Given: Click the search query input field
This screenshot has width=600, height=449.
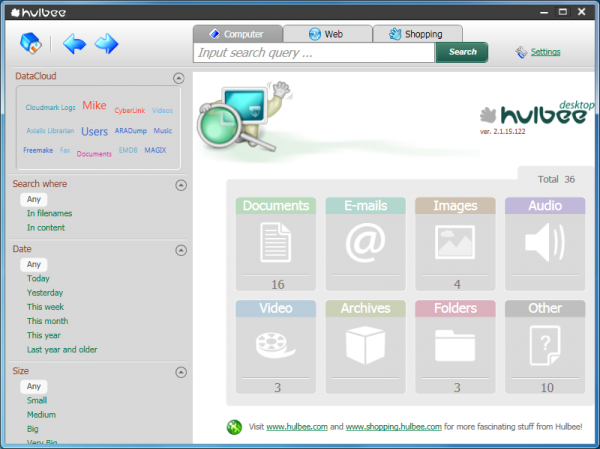Looking at the screenshot, I should pos(314,52).
